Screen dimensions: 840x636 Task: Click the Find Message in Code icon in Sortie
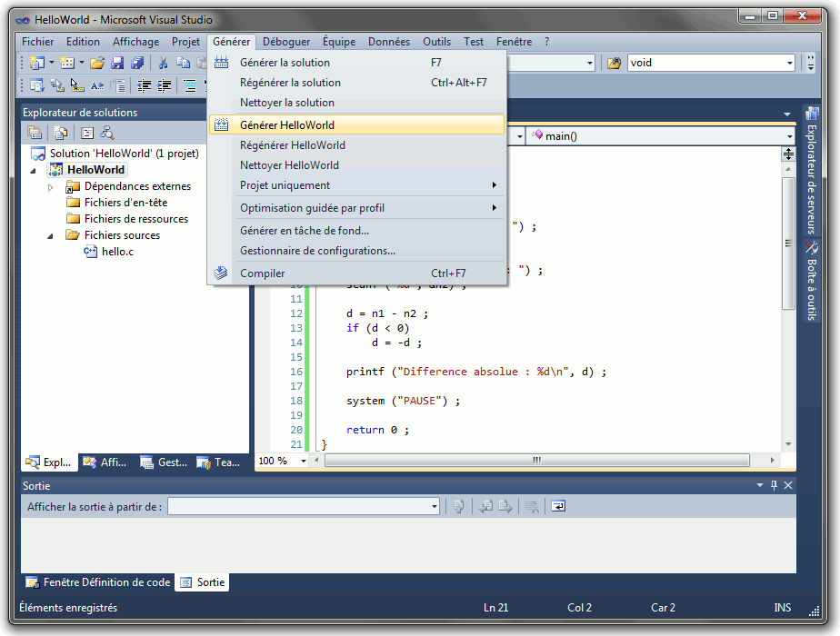pos(458,506)
